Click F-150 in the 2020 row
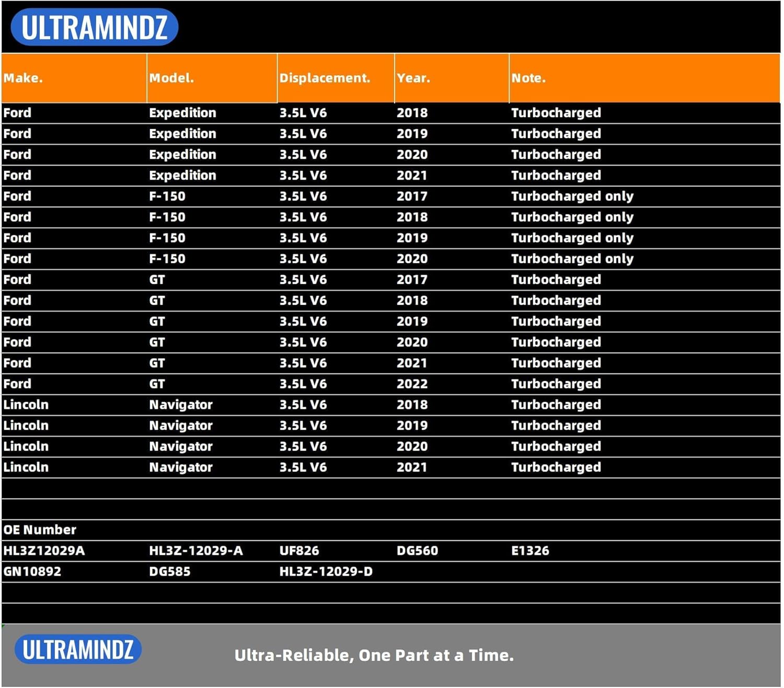 (167, 259)
